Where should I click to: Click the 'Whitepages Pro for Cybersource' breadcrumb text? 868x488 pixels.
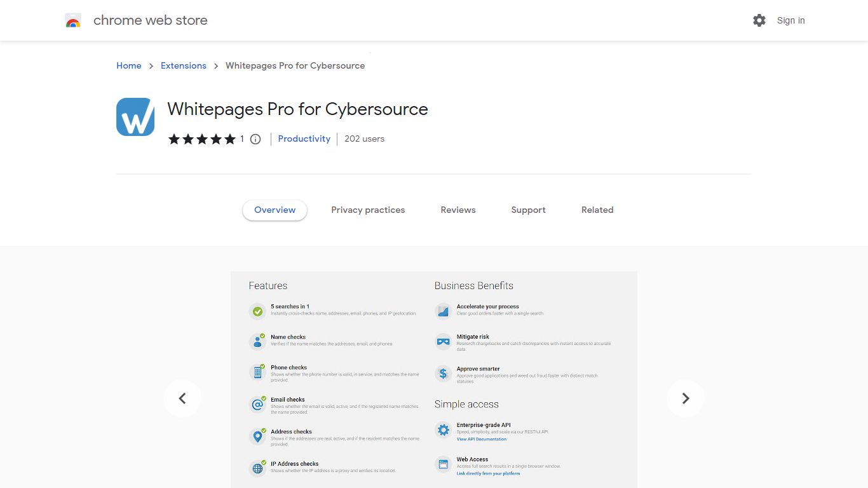tap(295, 65)
